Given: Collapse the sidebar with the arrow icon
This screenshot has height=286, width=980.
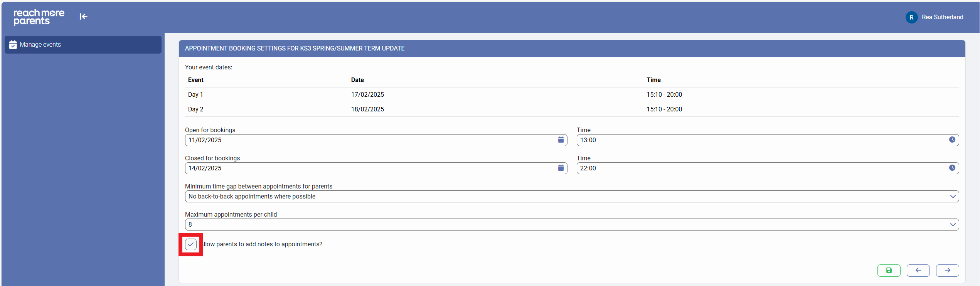Looking at the screenshot, I should point(83,17).
